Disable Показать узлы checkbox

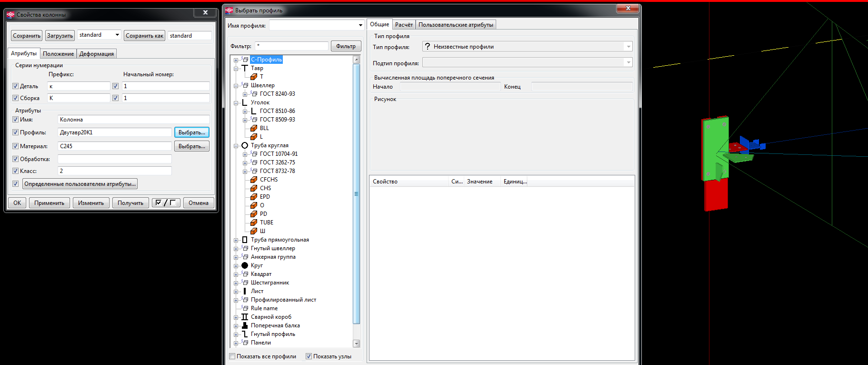(x=309, y=356)
